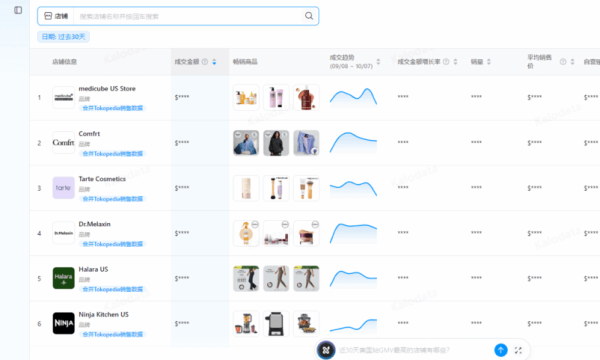Focus the AI assistant question input

click(x=415, y=350)
